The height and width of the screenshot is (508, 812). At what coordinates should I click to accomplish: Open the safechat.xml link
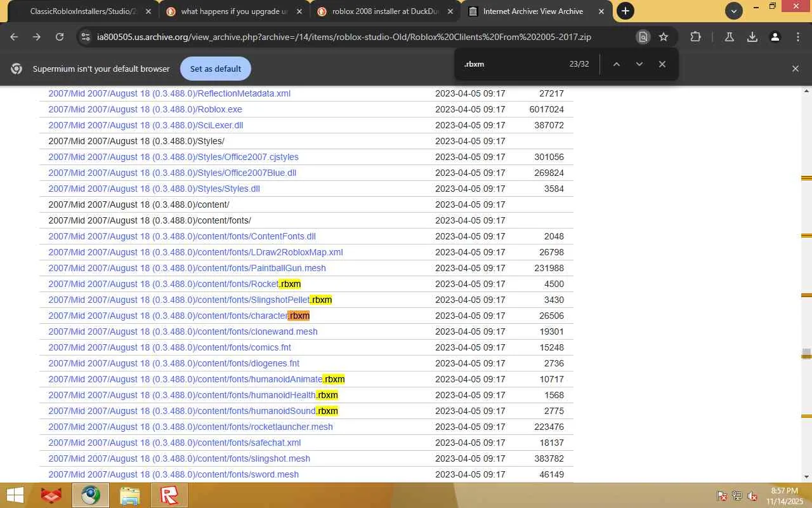pos(174,443)
